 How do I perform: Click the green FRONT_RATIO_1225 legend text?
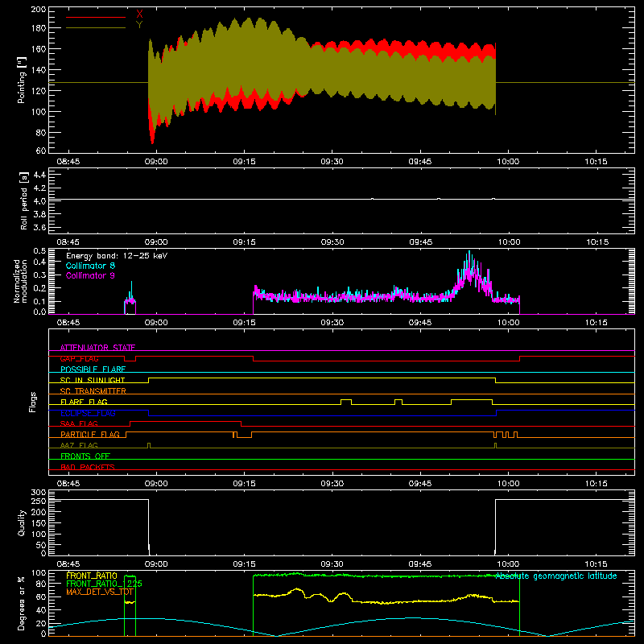[104, 584]
